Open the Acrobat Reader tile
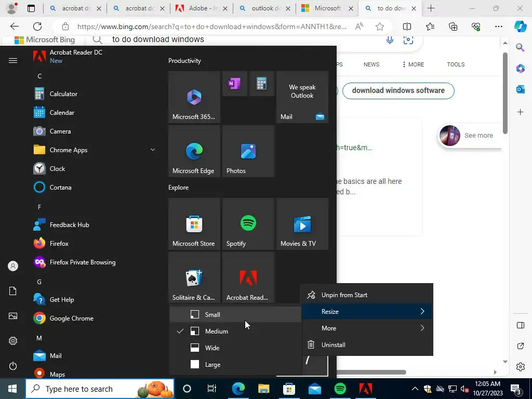 [x=248, y=278]
